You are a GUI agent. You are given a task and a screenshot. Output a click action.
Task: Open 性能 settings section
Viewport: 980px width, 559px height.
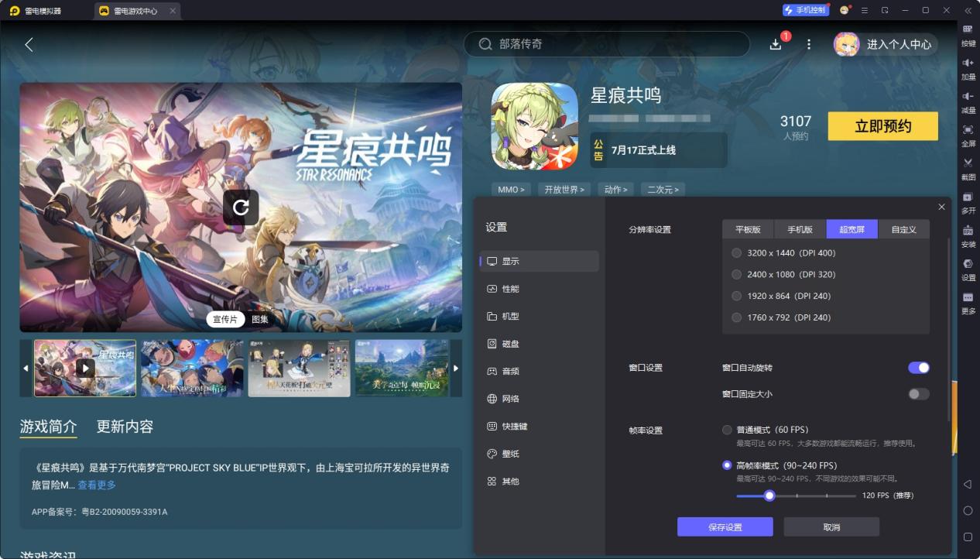pos(540,289)
